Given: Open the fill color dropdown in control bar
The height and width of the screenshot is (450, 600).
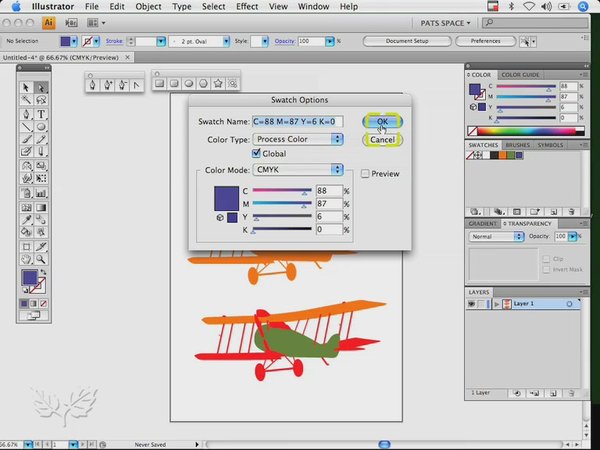Looking at the screenshot, I should (74, 41).
